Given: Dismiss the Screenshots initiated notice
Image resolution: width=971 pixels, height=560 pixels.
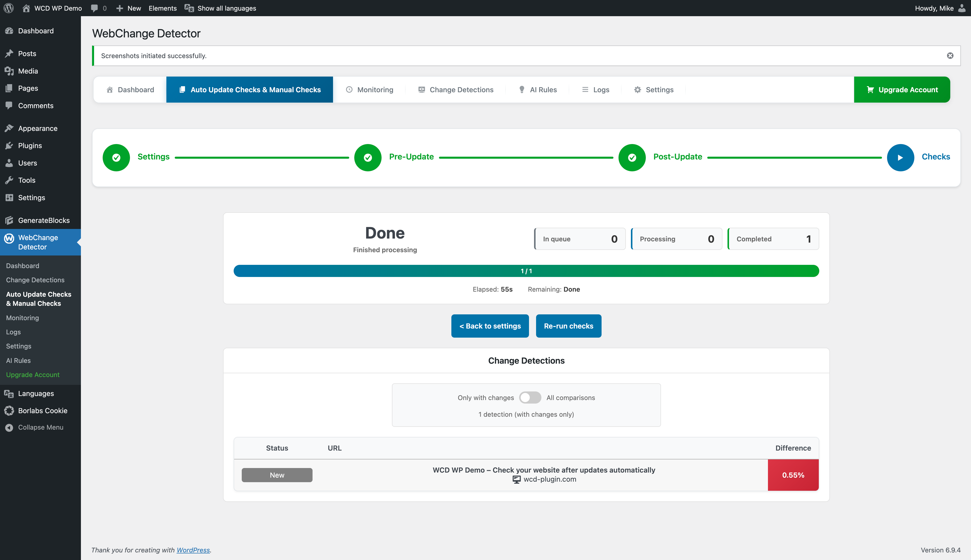Looking at the screenshot, I should 950,56.
